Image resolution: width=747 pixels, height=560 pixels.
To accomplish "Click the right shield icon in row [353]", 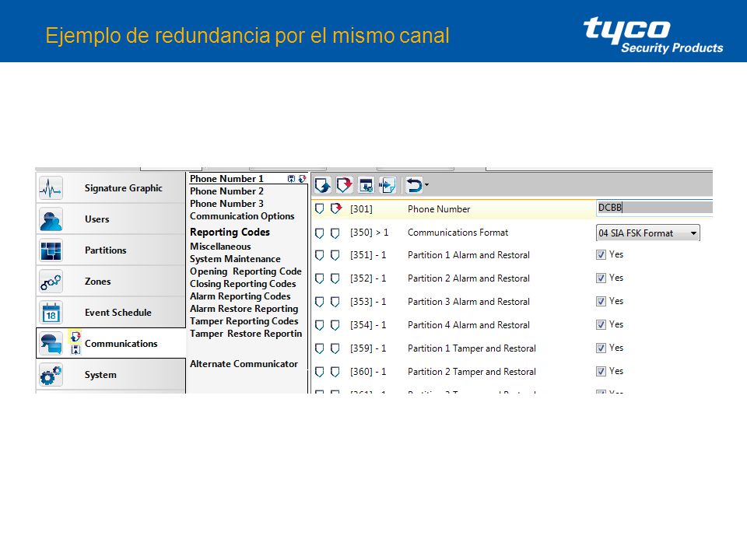I will pyautogui.click(x=335, y=302).
